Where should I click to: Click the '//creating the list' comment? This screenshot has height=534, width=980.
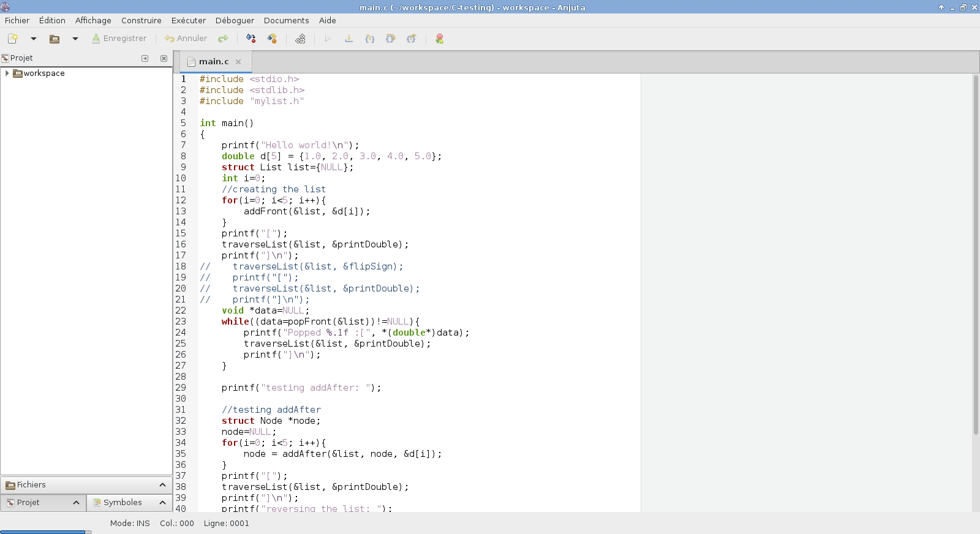tap(274, 189)
